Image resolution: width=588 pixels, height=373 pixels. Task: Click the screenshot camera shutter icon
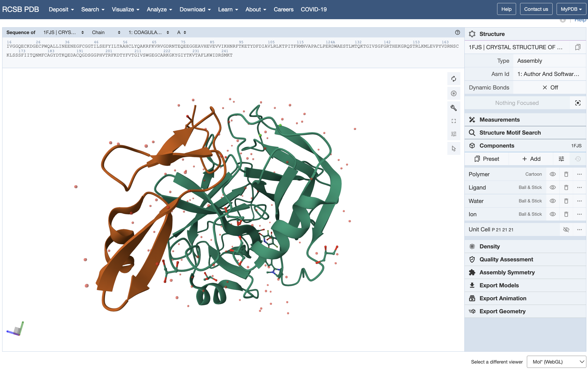(x=454, y=94)
